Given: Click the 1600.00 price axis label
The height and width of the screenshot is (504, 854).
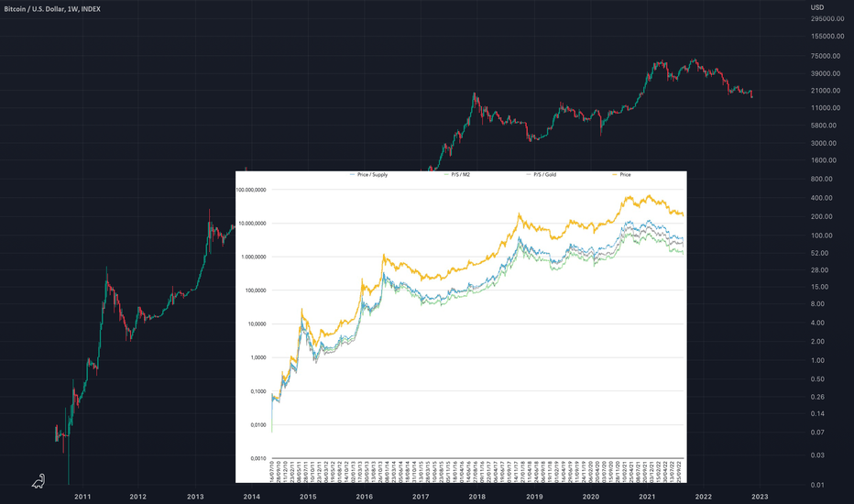Looking at the screenshot, I should [824, 160].
